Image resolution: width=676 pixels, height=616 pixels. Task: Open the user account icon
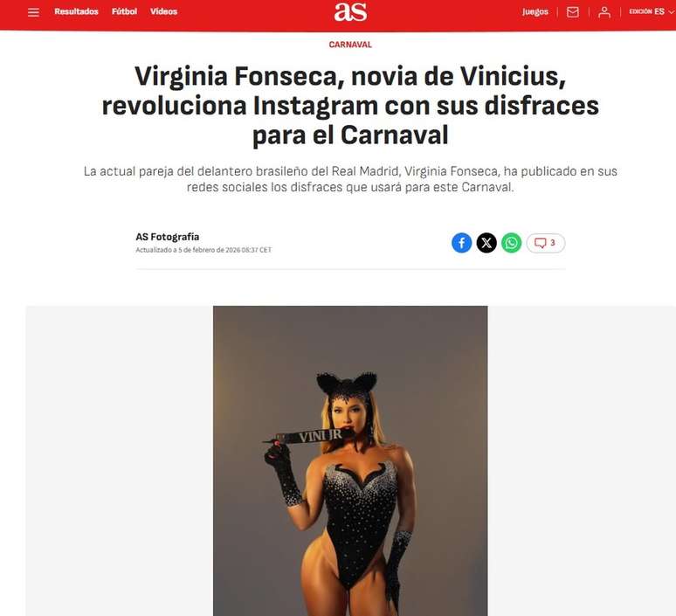[604, 12]
